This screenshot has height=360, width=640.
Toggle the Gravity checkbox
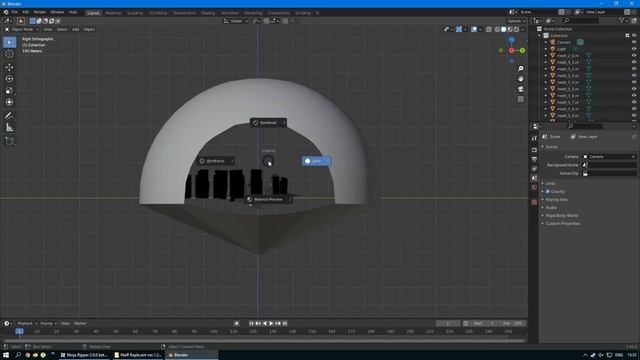[x=548, y=191]
